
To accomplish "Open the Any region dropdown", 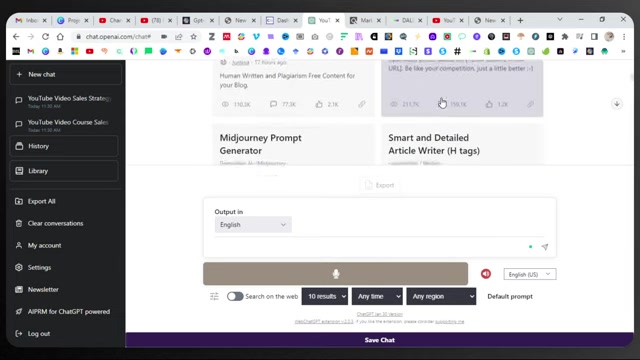I will [x=441, y=296].
